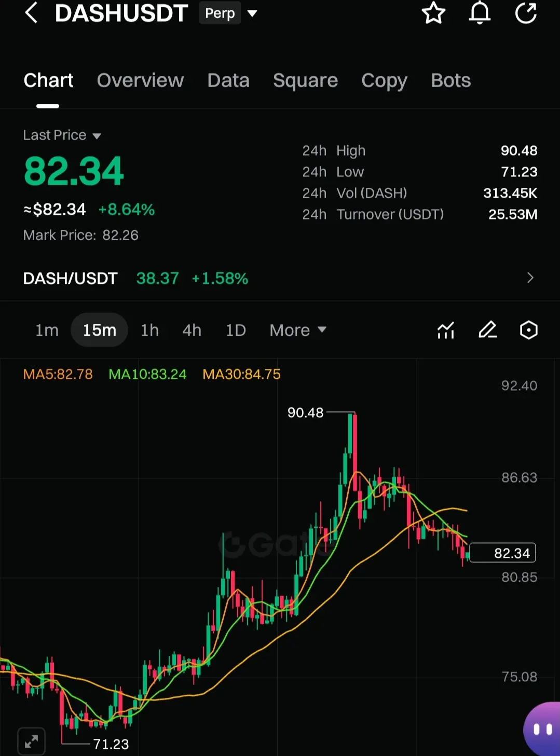560x756 pixels.
Task: Open price alert bell icon
Action: (480, 13)
